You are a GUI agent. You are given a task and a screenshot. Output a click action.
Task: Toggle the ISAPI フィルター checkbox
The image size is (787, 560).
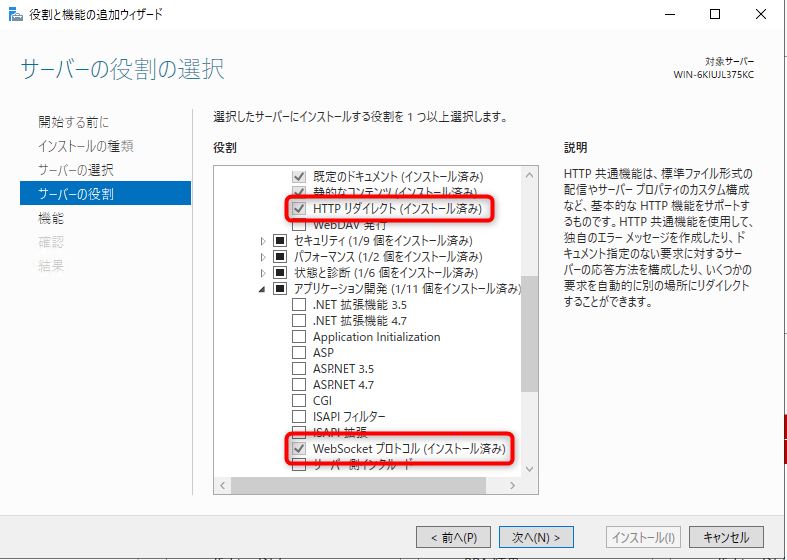click(x=298, y=417)
